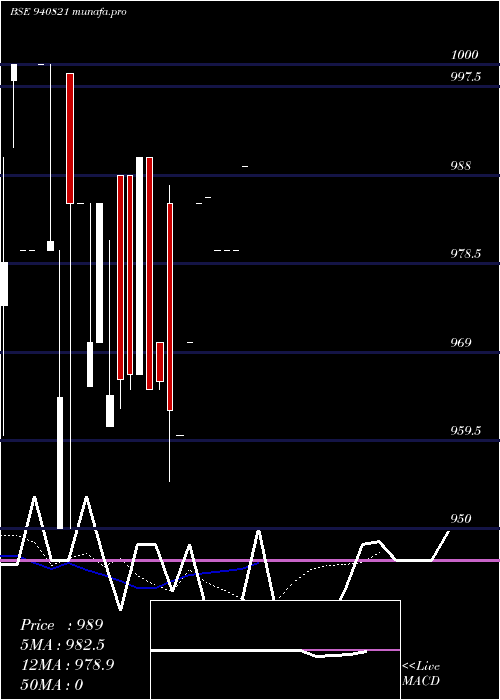Viewport: 500px width, 700px height.
Task: Click the 988 price axis label
Action: pos(461,166)
